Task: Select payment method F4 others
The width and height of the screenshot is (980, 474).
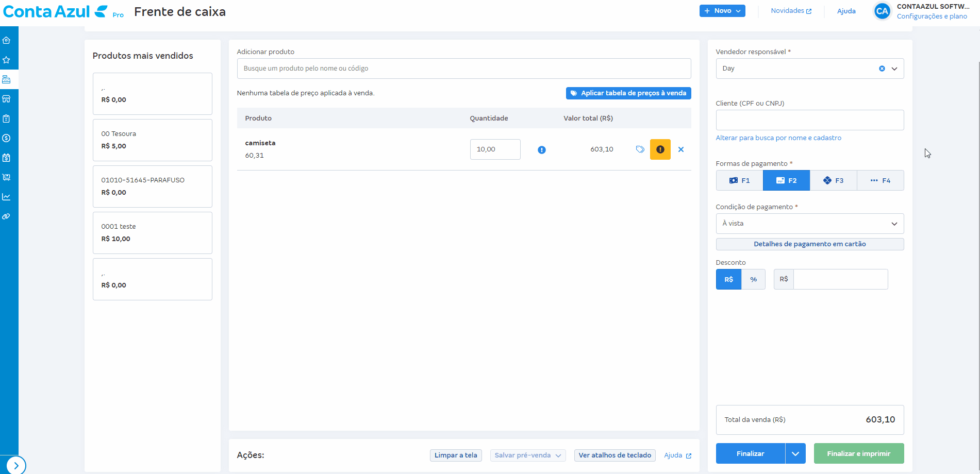Action: (880, 180)
